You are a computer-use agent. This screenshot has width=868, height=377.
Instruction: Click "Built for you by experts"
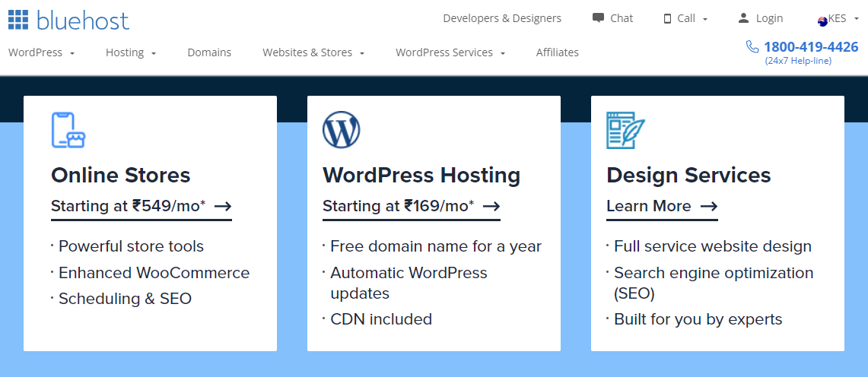[x=698, y=319]
